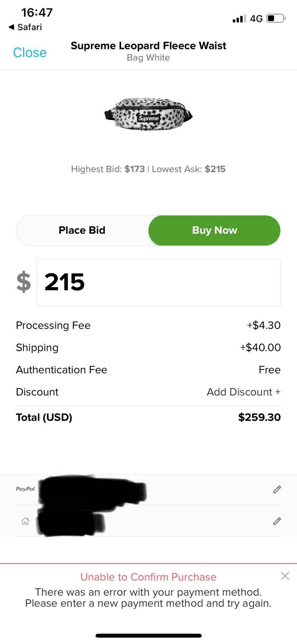
Task: Switch to the Place Bid tab
Action: [82, 230]
